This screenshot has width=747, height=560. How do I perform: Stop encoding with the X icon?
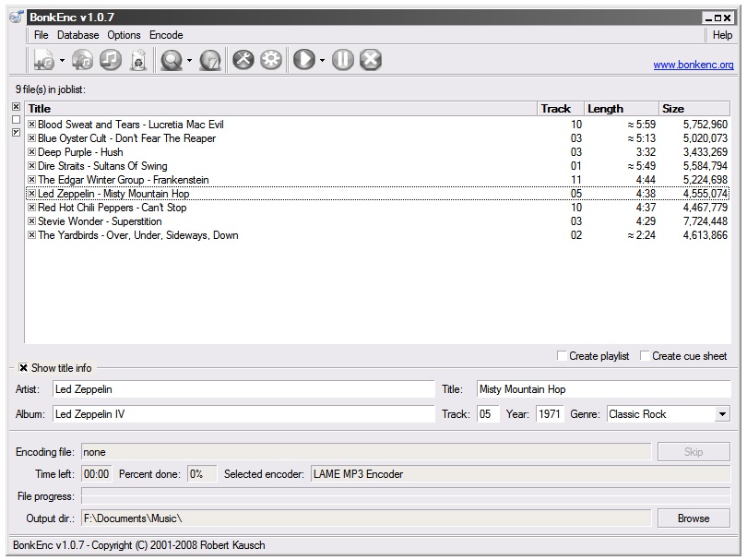click(371, 60)
